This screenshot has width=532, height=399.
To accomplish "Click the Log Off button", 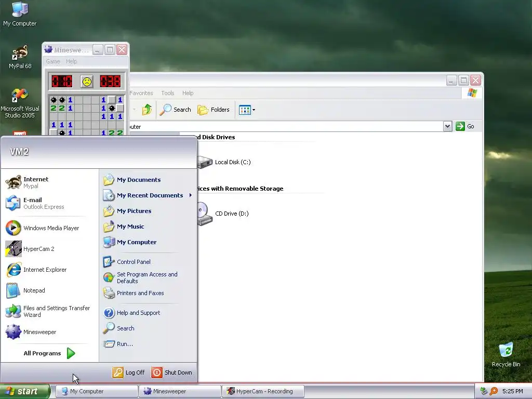I will [x=129, y=373].
